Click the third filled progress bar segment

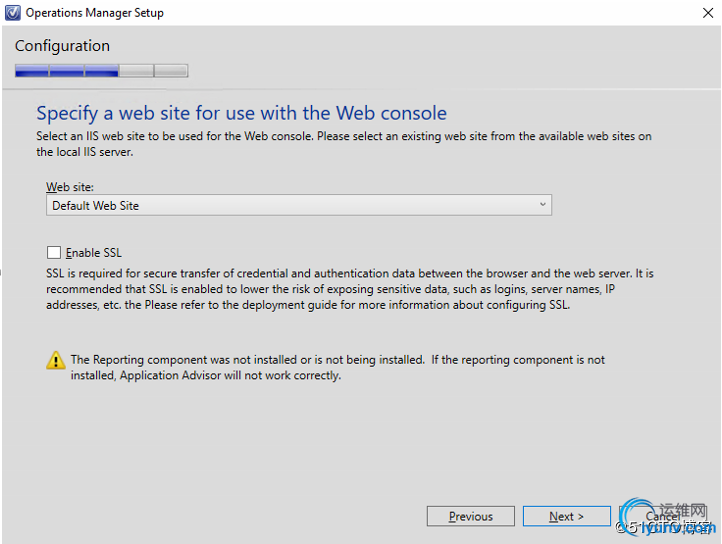[x=101, y=71]
